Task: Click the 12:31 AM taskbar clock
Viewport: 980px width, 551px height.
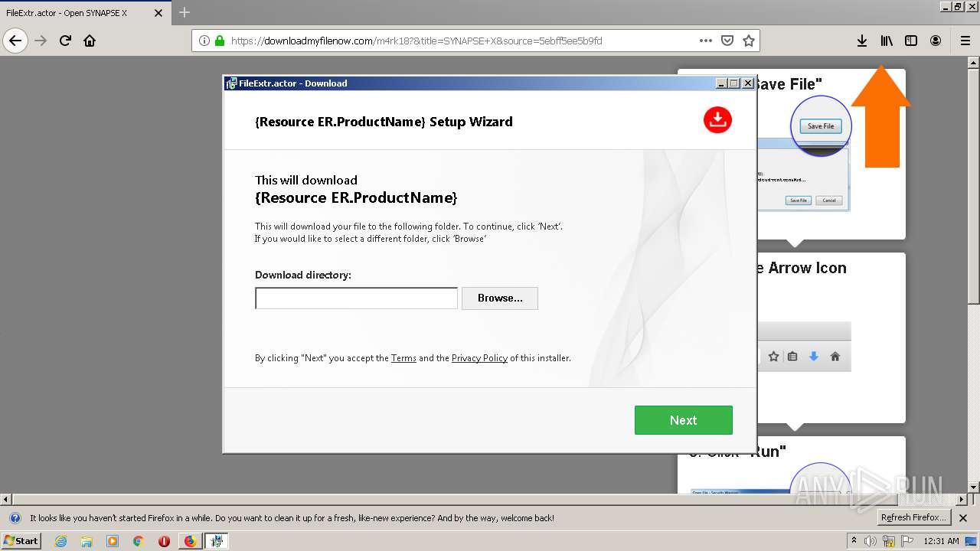Action: pyautogui.click(x=941, y=541)
